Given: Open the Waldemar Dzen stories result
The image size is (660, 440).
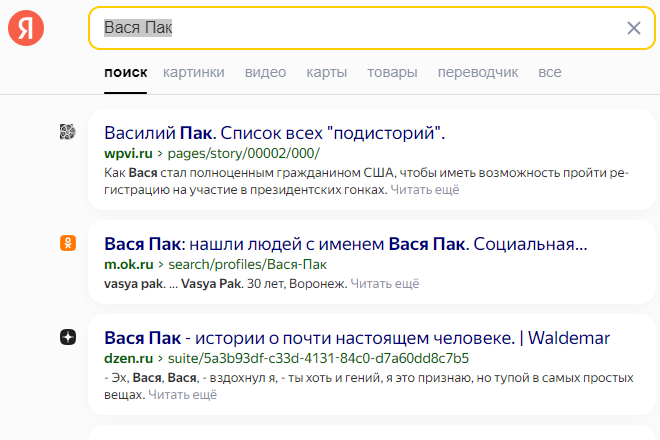Looking at the screenshot, I should pyautogui.click(x=356, y=338).
